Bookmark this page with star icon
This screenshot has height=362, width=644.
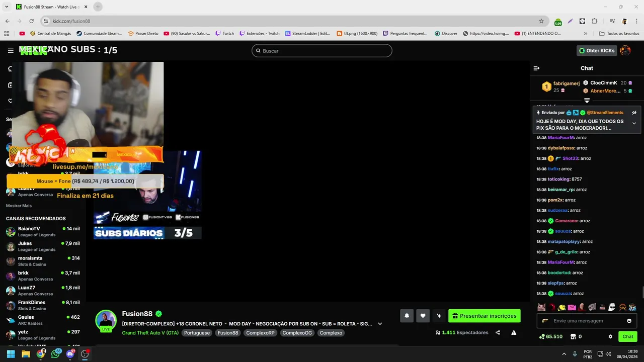pos(541,21)
